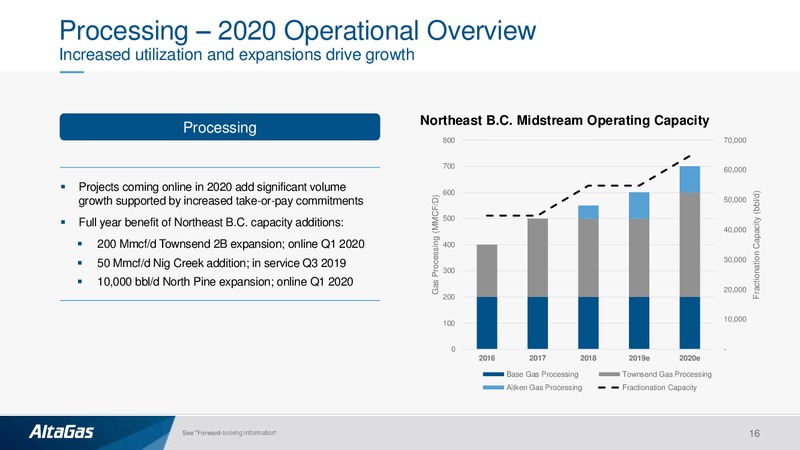The image size is (800, 450).
Task: Click the 2019e bar's light blue Aitken segment
Action: point(639,206)
